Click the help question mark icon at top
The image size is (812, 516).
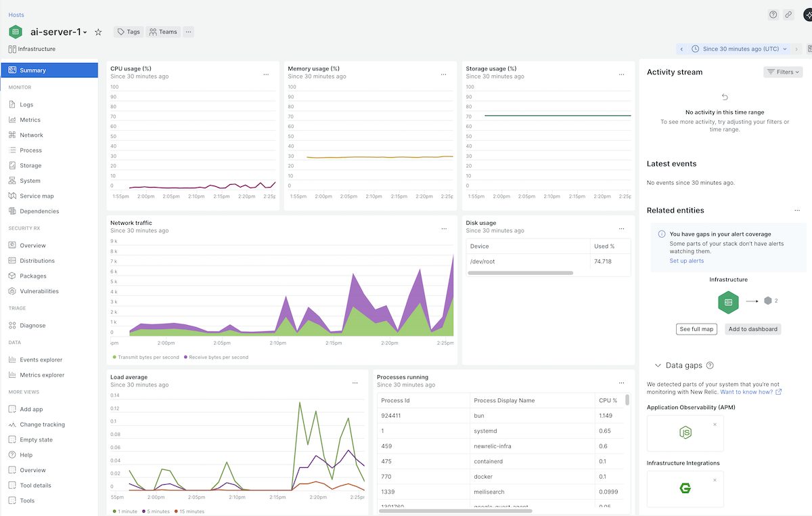point(773,15)
